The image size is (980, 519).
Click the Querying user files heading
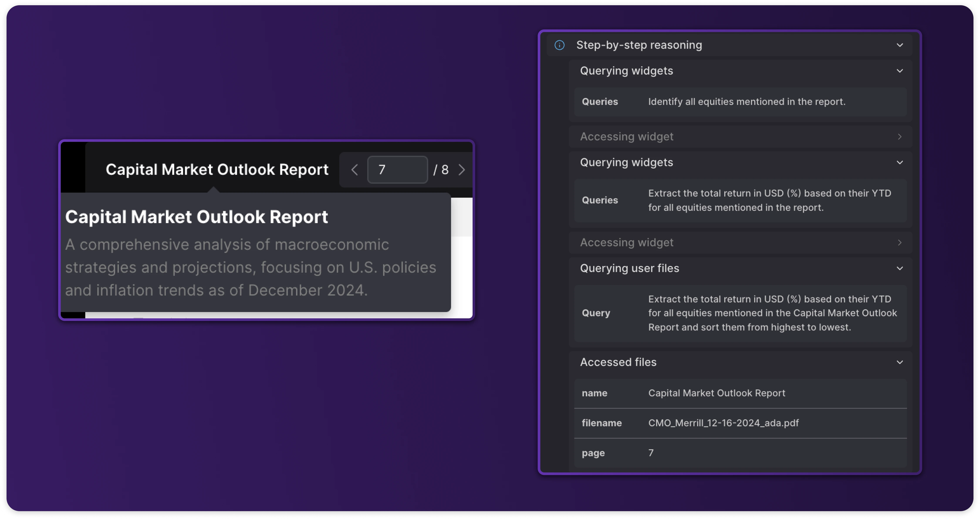[629, 268]
